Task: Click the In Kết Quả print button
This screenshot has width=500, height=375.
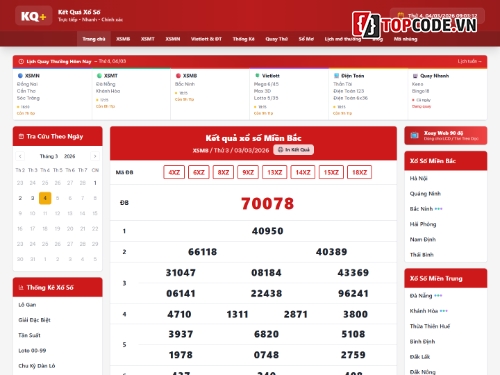Action: tap(294, 150)
